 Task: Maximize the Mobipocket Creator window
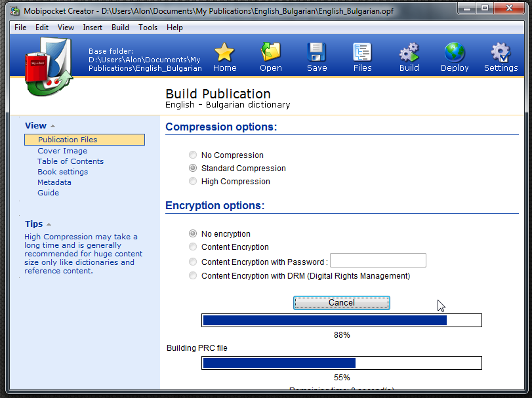tap(485, 9)
